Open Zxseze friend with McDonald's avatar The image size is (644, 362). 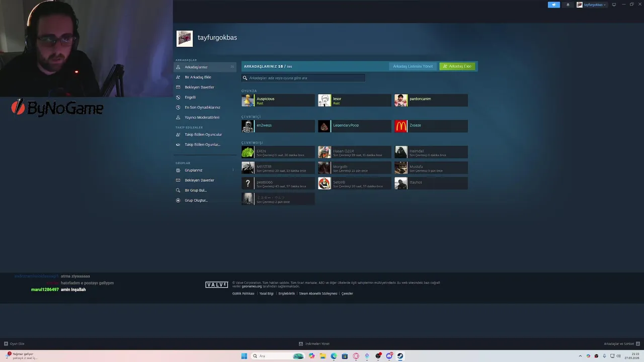coord(431,126)
